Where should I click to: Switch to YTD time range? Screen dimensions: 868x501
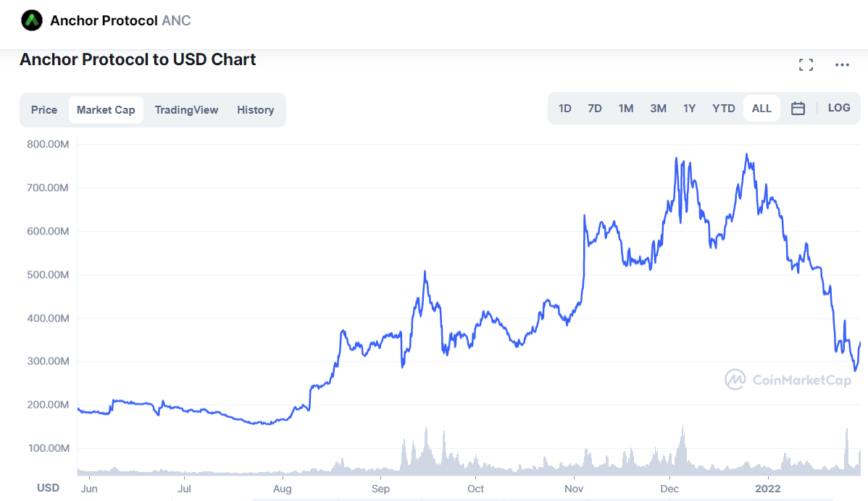[x=723, y=109]
